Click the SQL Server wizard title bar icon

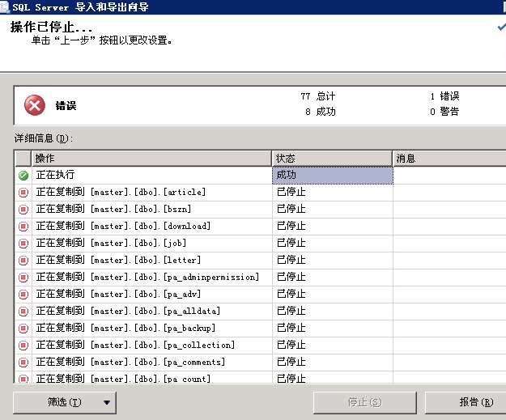(6, 6)
